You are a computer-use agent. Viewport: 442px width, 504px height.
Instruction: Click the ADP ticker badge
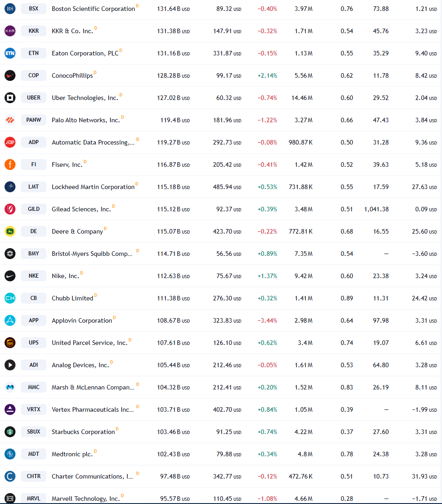(x=34, y=142)
